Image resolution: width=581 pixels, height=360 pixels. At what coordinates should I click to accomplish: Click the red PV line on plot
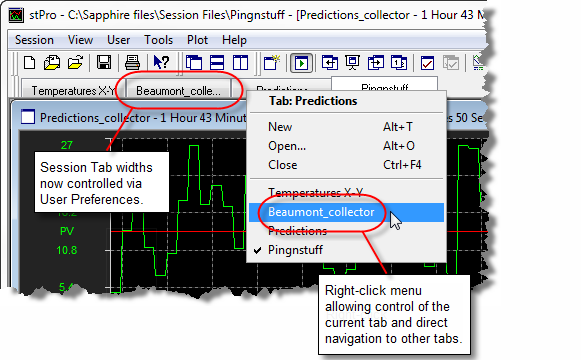click(x=178, y=231)
